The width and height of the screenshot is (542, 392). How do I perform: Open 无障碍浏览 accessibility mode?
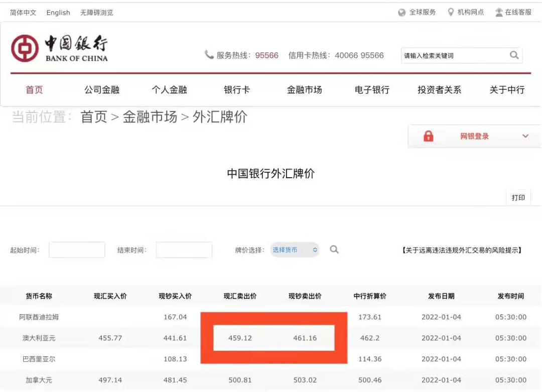tap(97, 13)
